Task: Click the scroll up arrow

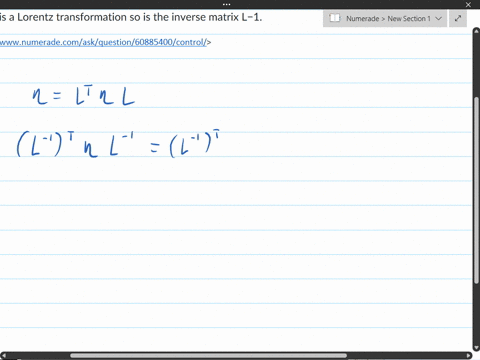Action: [476, 31]
